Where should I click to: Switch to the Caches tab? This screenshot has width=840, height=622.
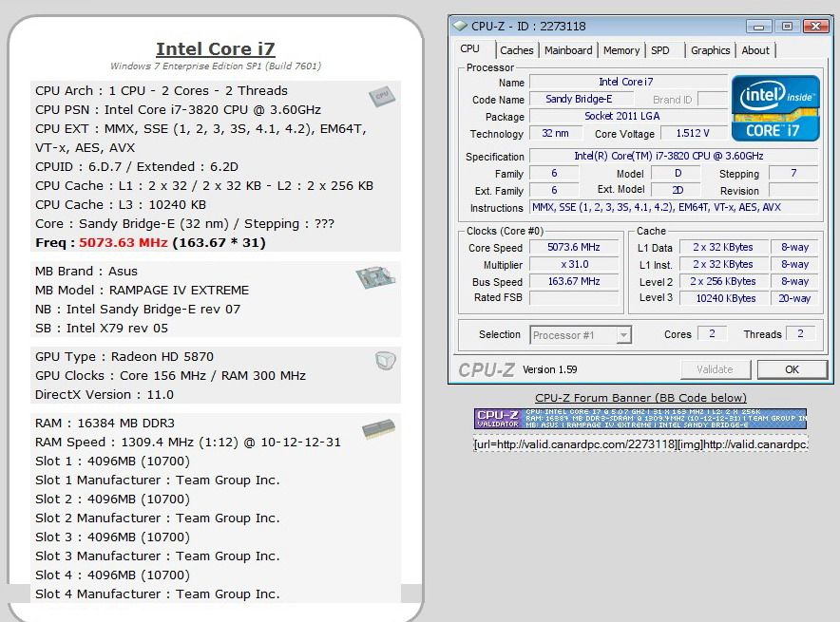point(516,50)
